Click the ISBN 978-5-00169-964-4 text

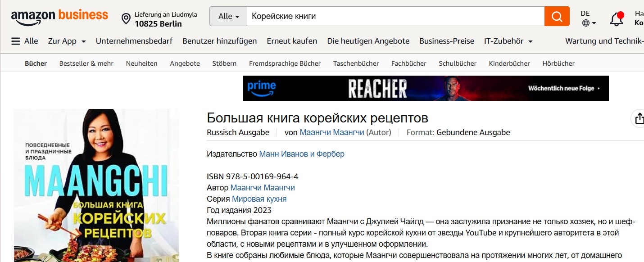click(x=252, y=176)
